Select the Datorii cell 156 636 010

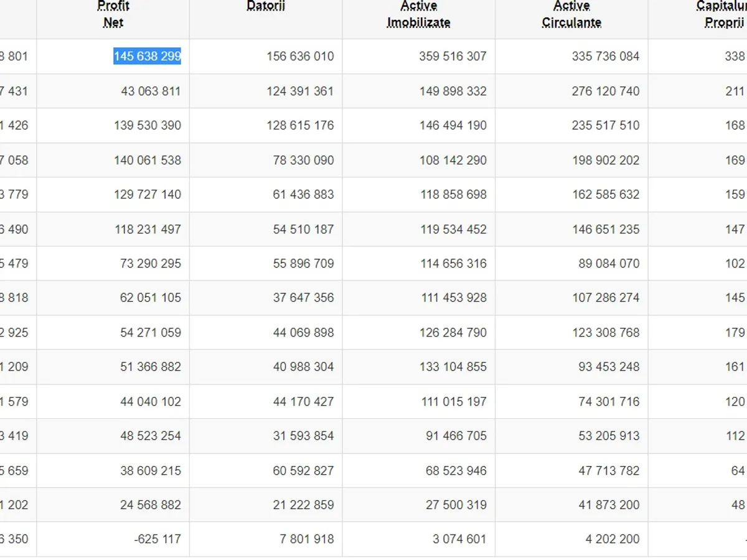click(x=300, y=57)
